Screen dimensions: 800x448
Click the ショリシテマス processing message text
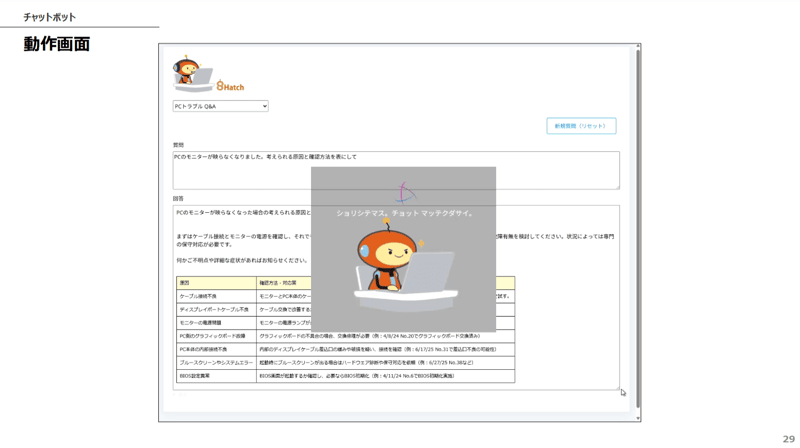tap(403, 213)
